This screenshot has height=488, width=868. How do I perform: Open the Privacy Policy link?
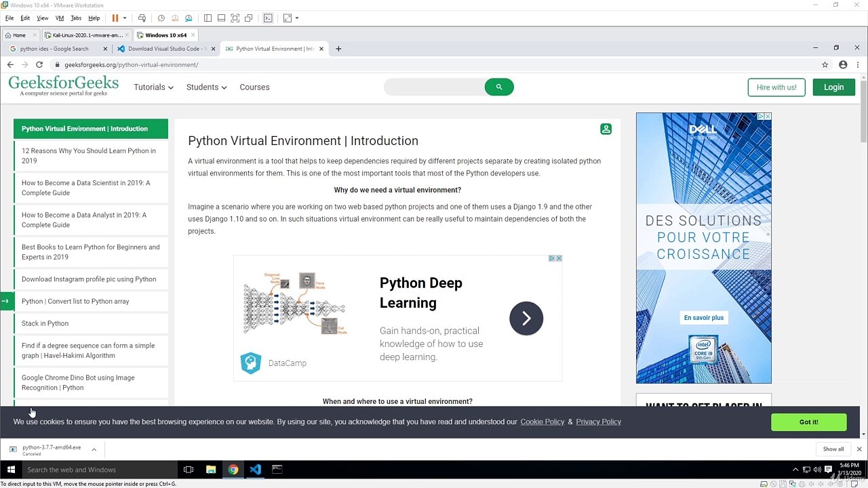tap(598, 422)
